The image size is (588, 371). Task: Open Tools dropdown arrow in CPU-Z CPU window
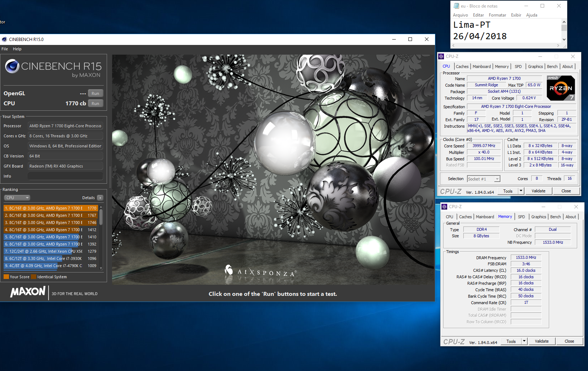521,191
